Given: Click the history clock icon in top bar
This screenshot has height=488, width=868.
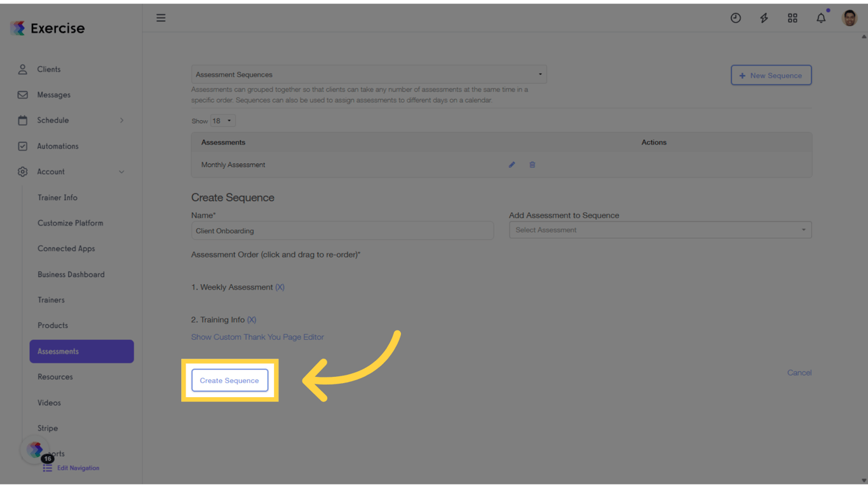Looking at the screenshot, I should pyautogui.click(x=735, y=18).
